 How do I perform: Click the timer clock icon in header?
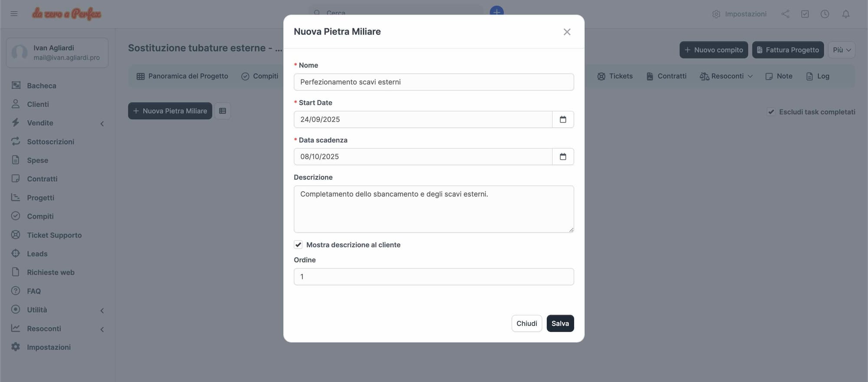click(825, 14)
